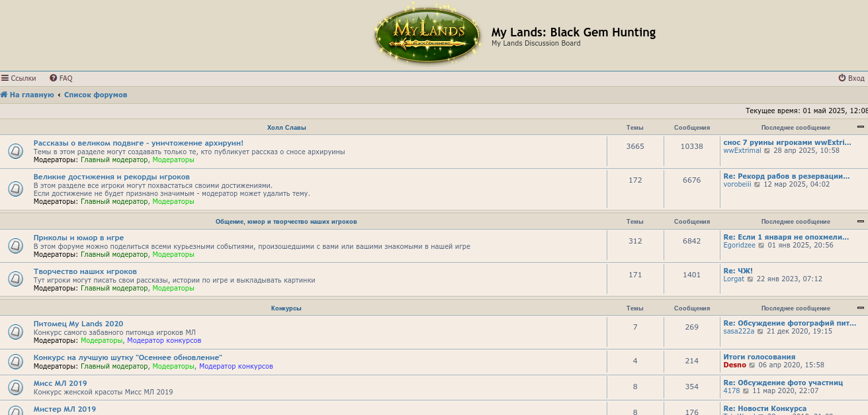868x415 pixels.
Task: Open forum Мистер МЛ 2019
Action: pyautogui.click(x=65, y=409)
